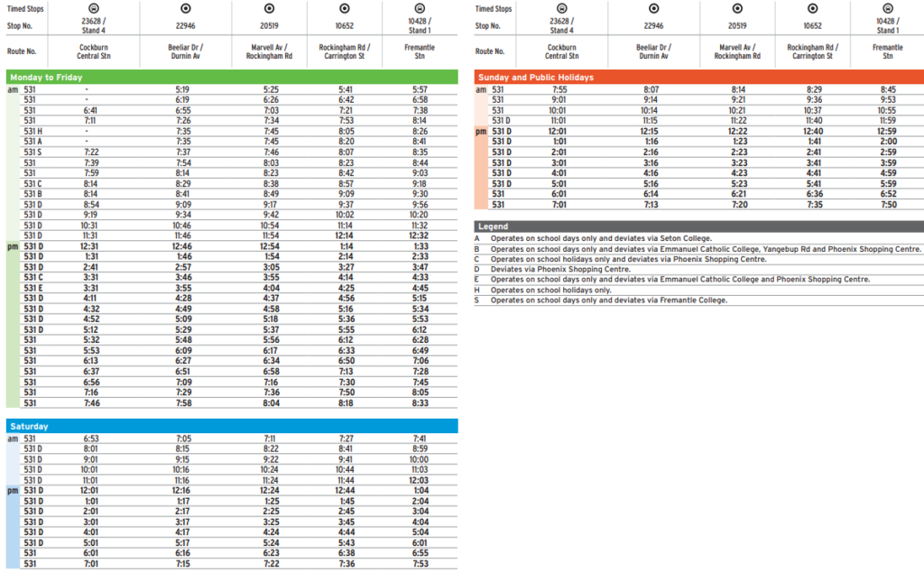Click the 5:19 weekday departure time

click(x=182, y=89)
